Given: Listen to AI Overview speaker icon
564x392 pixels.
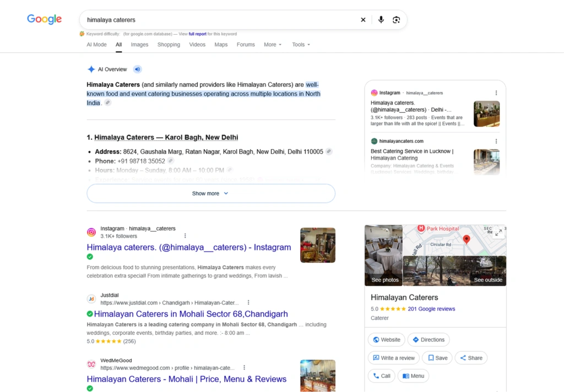Looking at the screenshot, I should coord(137,69).
